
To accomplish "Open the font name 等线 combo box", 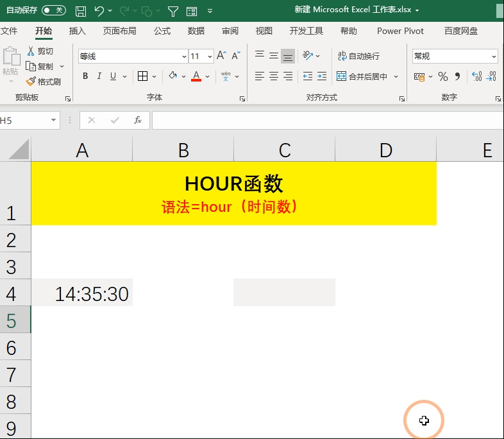I will pos(133,56).
